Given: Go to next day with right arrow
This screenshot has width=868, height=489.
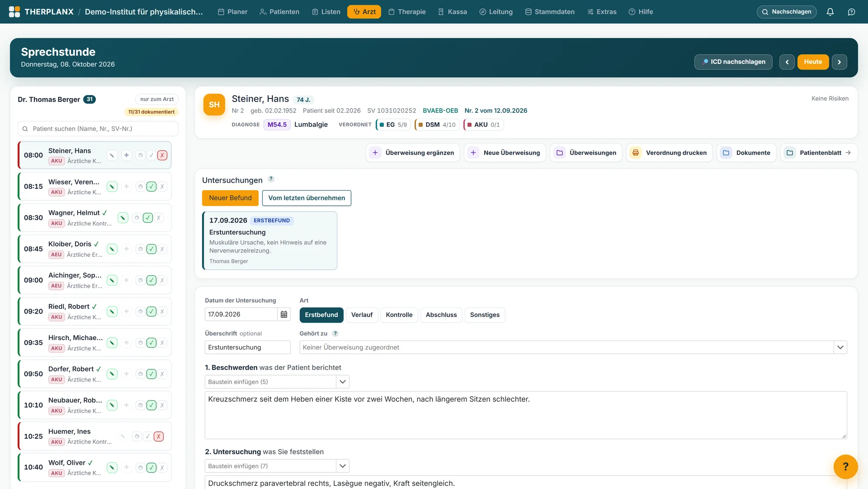Looking at the screenshot, I should point(839,62).
